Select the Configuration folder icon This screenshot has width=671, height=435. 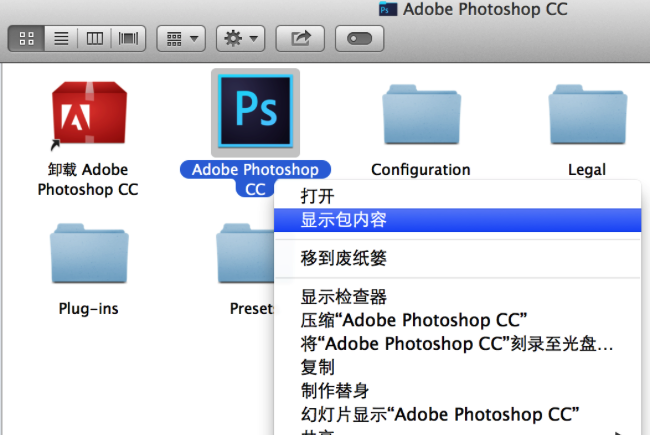pos(422,115)
